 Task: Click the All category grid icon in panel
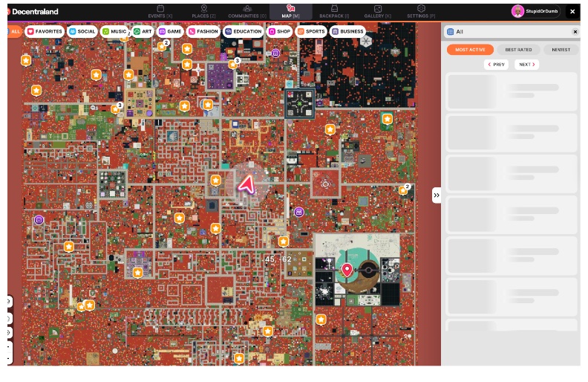(451, 32)
